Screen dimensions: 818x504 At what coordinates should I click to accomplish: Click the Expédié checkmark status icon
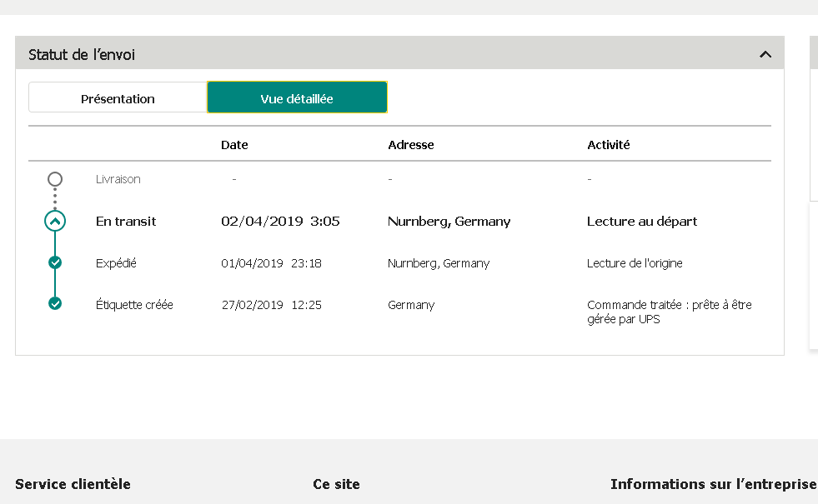[x=55, y=262]
